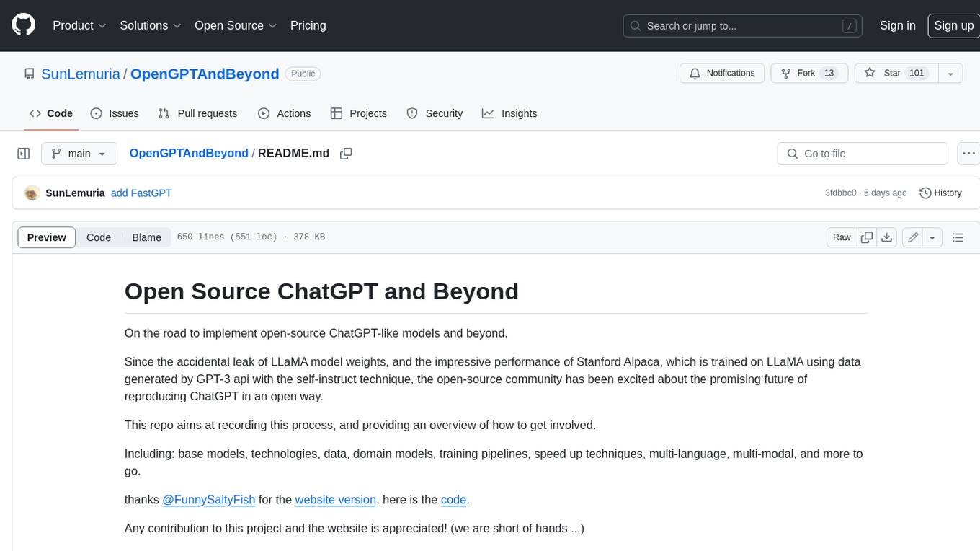The width and height of the screenshot is (980, 551).
Task: Copy the README.md file path
Action: (346, 154)
